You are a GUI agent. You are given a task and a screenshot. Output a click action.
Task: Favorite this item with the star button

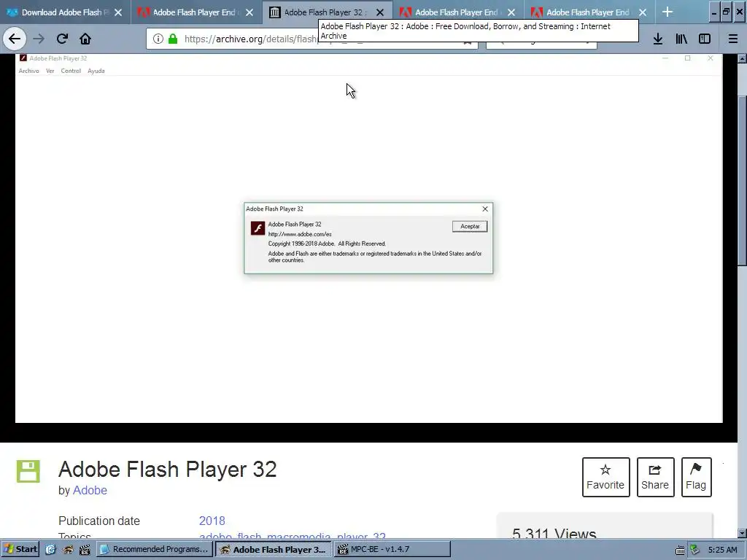click(605, 477)
